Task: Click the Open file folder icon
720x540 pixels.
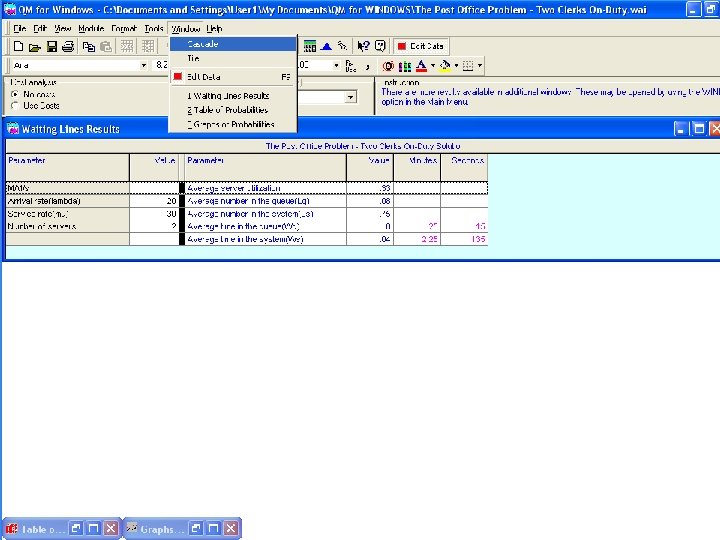Action: [x=34, y=46]
